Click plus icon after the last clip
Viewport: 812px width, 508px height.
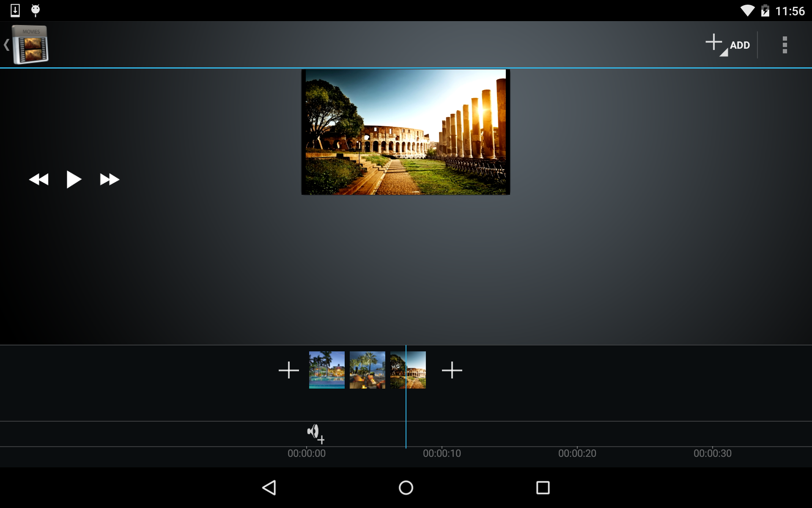452,370
